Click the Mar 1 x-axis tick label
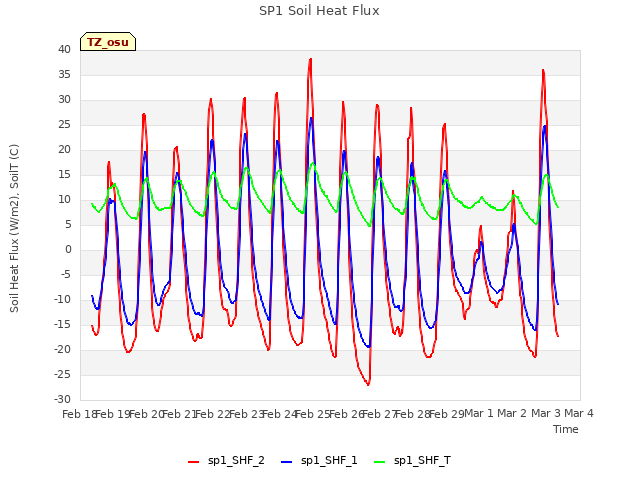640x480 pixels. tap(479, 413)
